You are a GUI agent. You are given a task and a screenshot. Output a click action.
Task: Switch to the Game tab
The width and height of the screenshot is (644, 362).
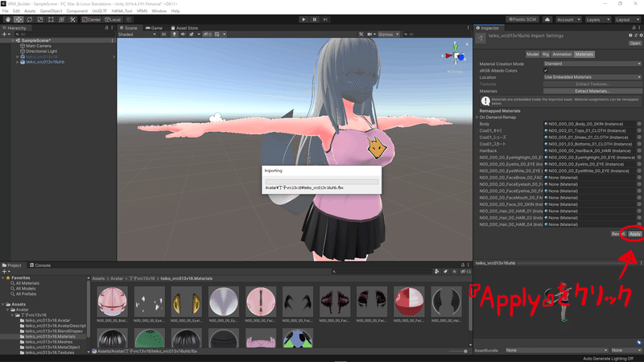coord(154,28)
